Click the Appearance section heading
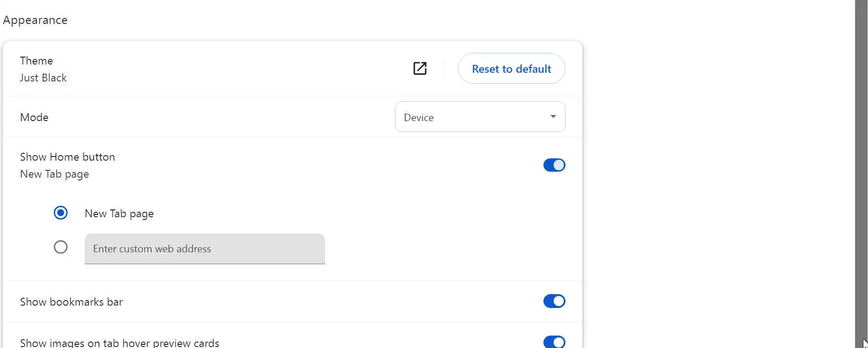 click(35, 20)
